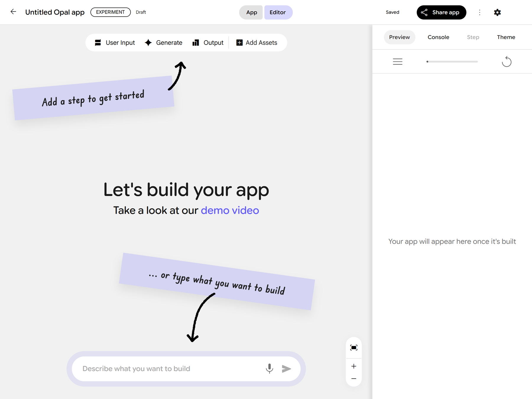Image resolution: width=532 pixels, height=399 pixels.
Task: Zoom in with the plus icon
Action: click(x=353, y=366)
